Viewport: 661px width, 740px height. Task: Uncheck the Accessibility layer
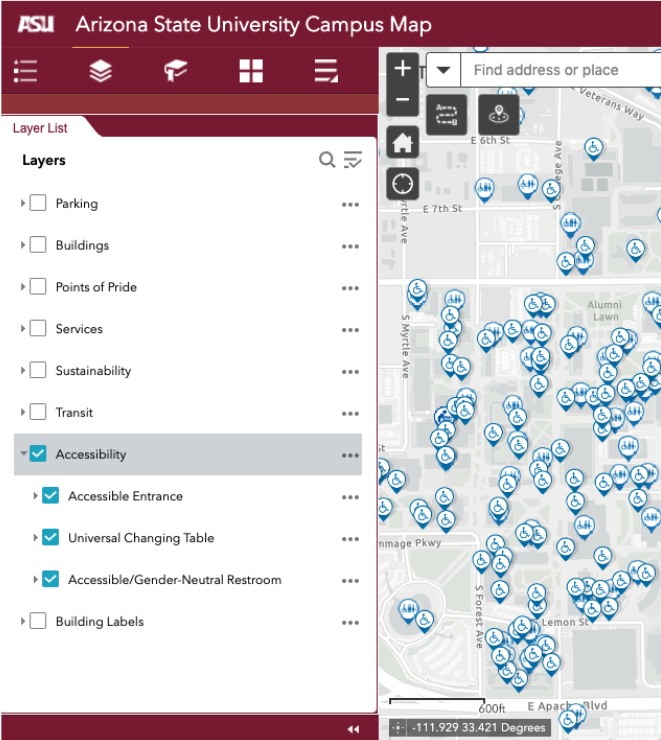click(x=38, y=454)
